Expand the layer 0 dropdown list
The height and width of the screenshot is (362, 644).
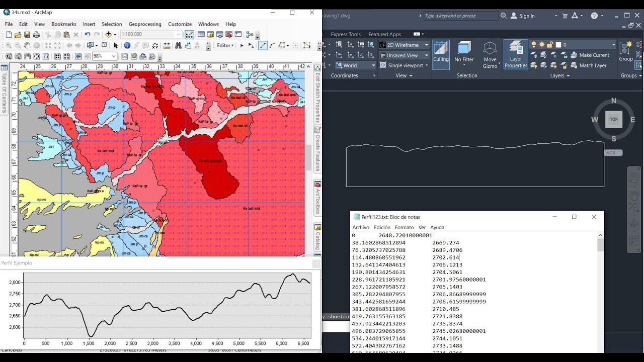coord(613,45)
